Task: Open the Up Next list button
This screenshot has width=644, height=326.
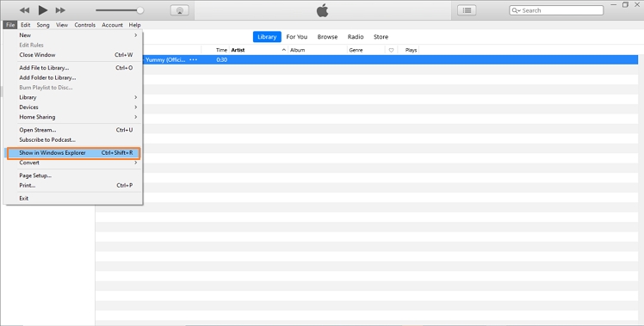Action: (467, 10)
